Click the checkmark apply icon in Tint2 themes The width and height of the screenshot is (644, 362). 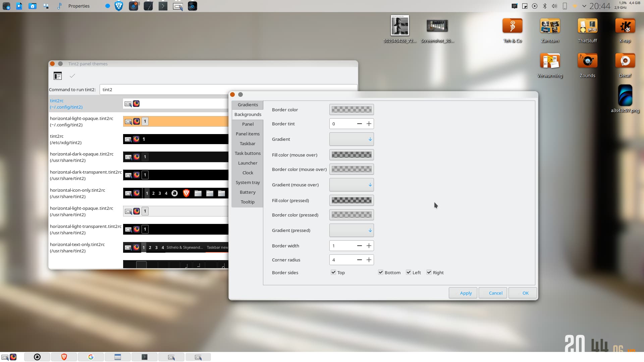[72, 76]
